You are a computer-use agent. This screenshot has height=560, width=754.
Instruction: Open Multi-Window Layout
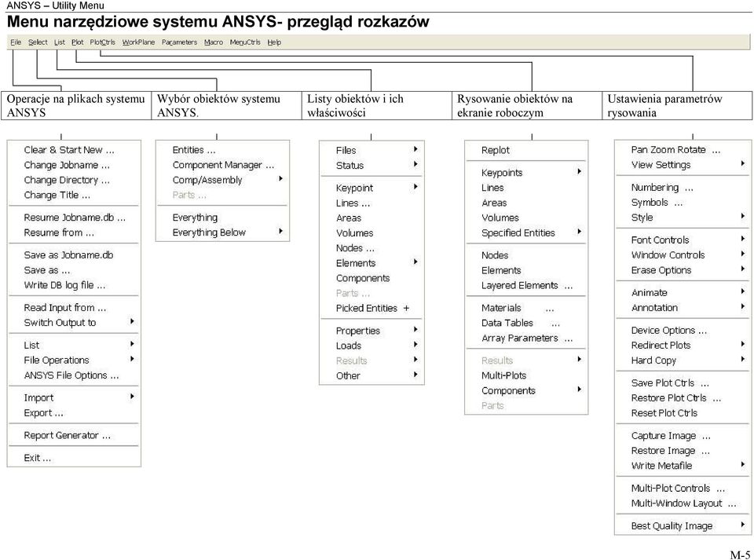tap(683, 503)
